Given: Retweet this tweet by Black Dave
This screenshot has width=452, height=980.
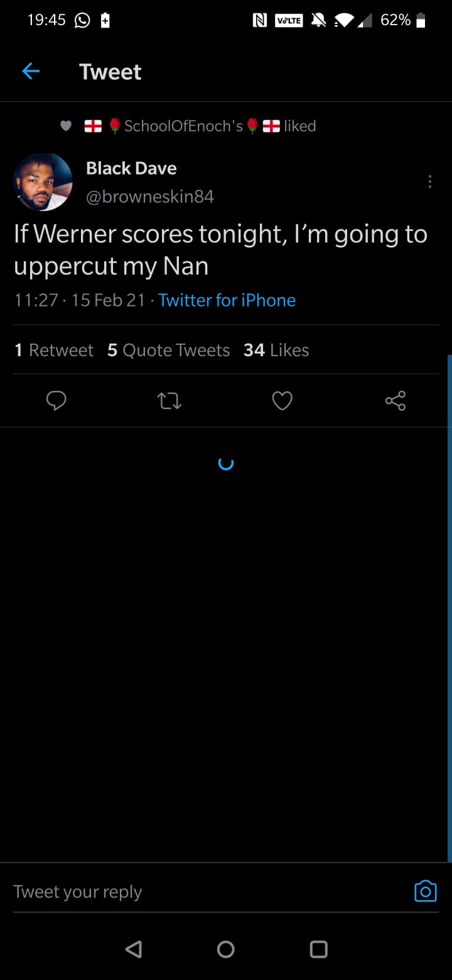Looking at the screenshot, I should click(x=169, y=401).
